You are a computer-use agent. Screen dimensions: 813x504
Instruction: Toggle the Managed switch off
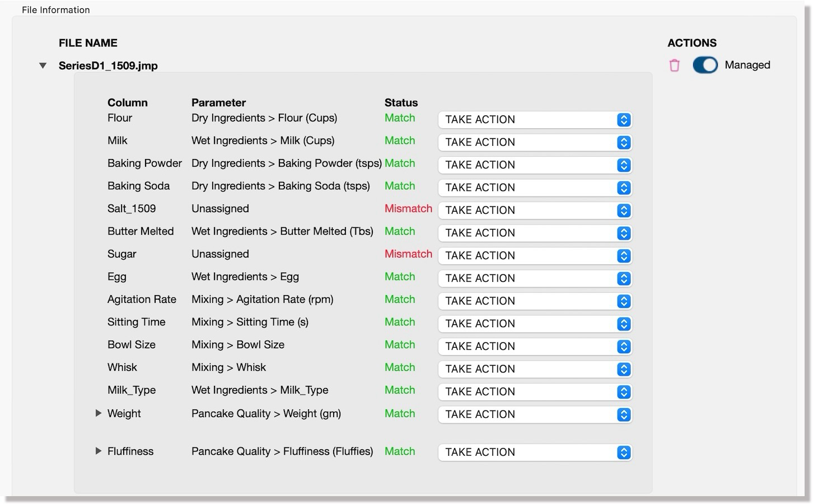point(704,66)
